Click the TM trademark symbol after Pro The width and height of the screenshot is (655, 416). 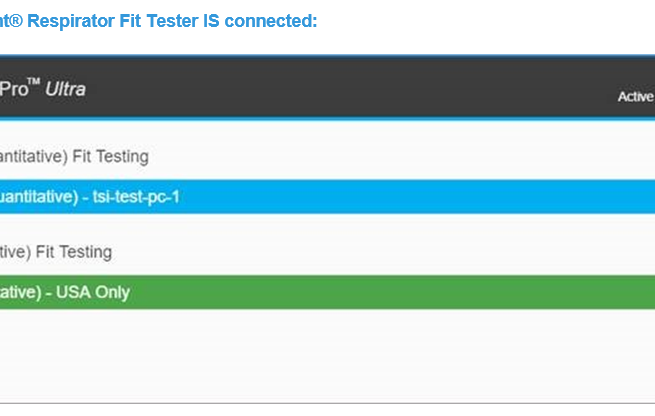click(34, 81)
